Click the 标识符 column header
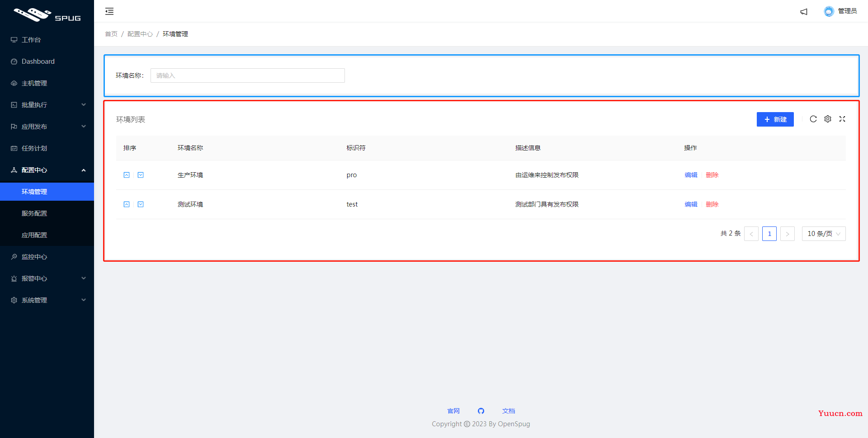Screen dimensions: 868x438 [x=356, y=148]
